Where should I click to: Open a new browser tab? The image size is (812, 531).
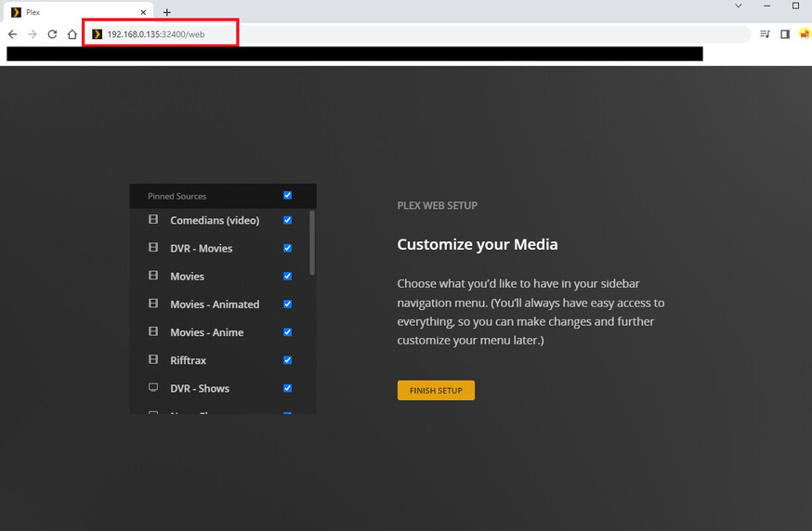166,12
